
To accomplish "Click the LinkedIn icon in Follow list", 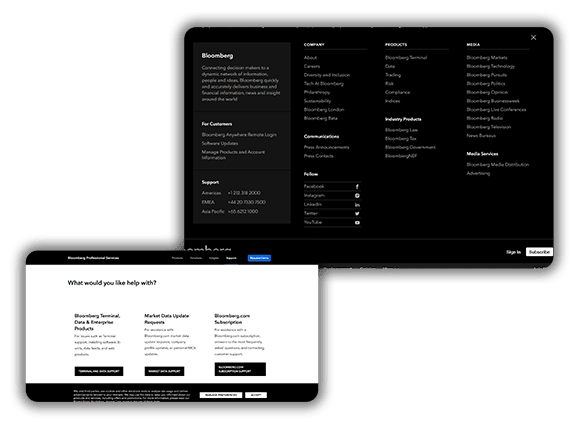I will tap(357, 205).
